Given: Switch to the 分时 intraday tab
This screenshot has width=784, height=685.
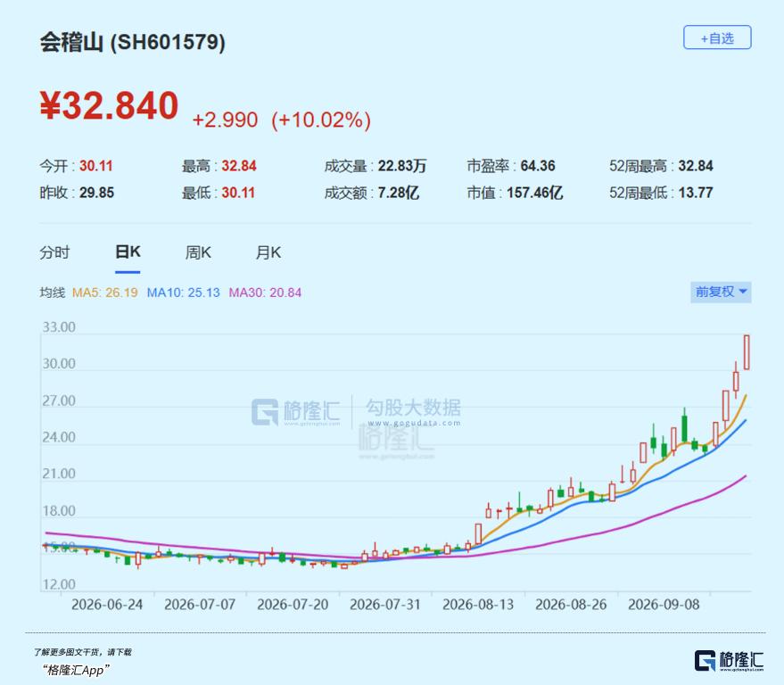Looking at the screenshot, I should [54, 252].
